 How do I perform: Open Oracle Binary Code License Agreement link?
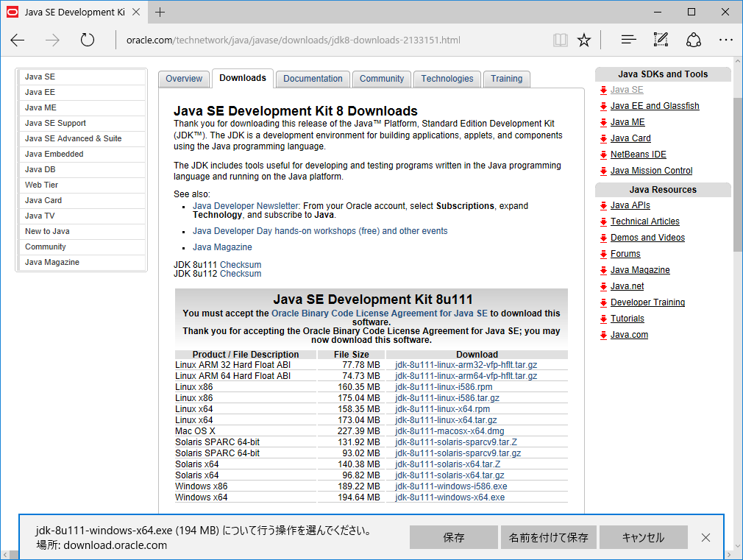(379, 313)
